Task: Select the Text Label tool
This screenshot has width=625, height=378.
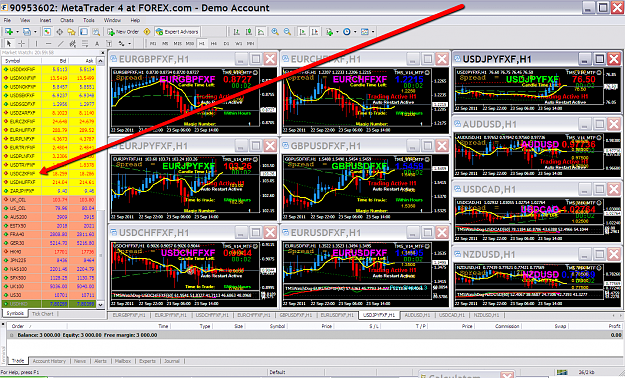Action: coord(109,44)
